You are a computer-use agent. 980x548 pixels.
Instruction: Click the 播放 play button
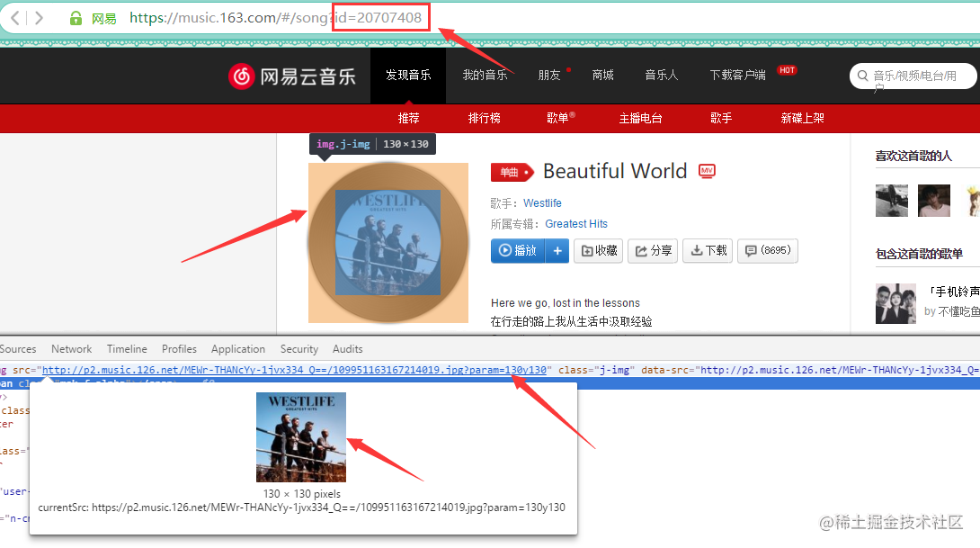coord(518,251)
